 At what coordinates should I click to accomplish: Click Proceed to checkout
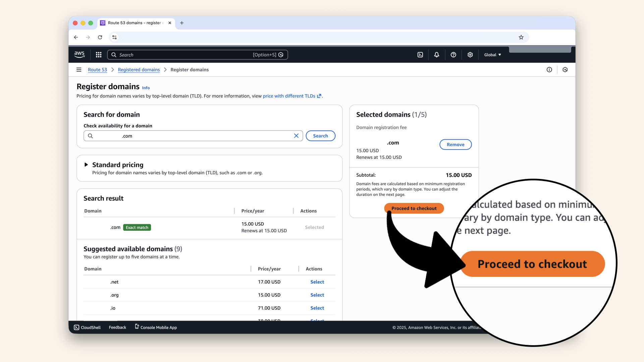click(x=414, y=208)
